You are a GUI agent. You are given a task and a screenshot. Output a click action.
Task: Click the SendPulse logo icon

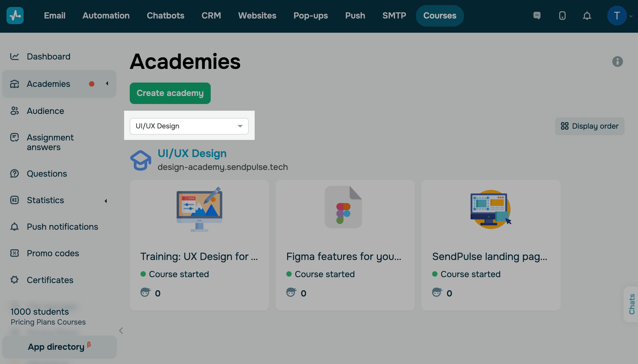pos(15,16)
